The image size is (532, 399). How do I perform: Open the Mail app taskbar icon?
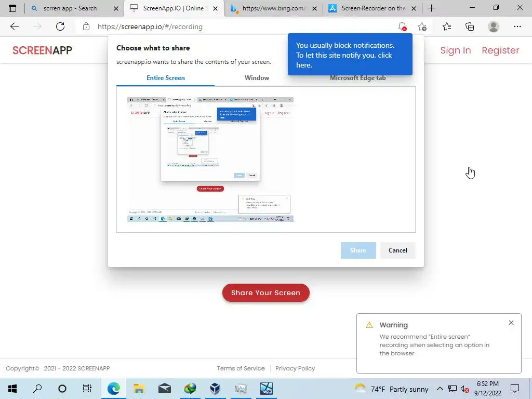coord(164,389)
